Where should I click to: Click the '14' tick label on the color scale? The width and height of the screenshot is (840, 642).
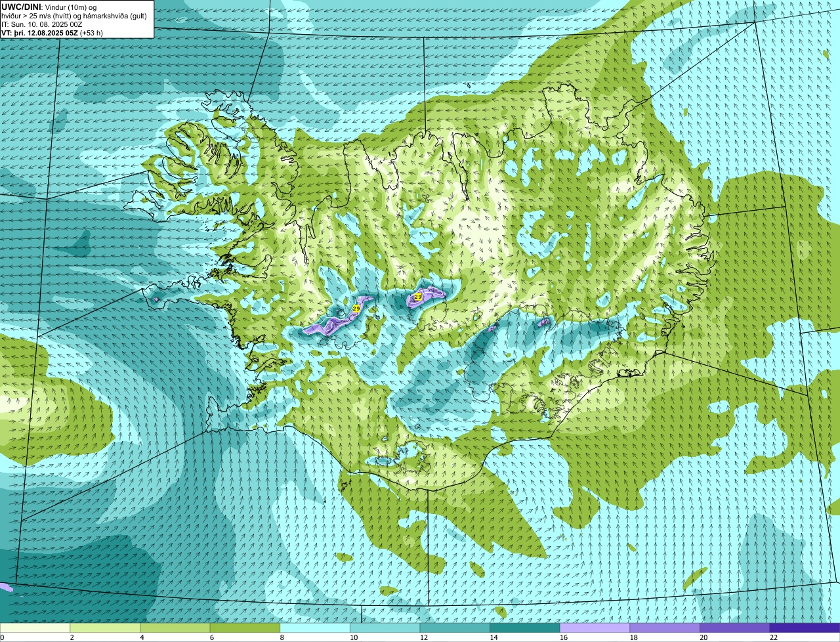(x=493, y=637)
